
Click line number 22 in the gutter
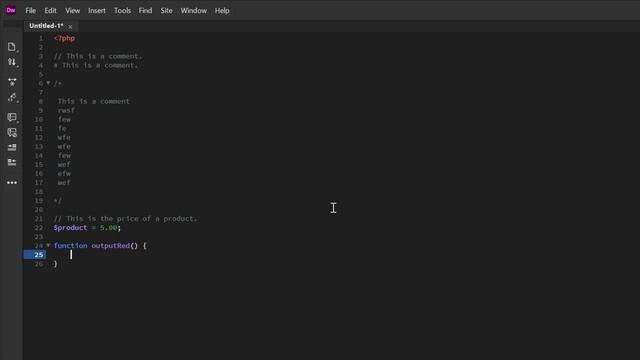coord(39,228)
